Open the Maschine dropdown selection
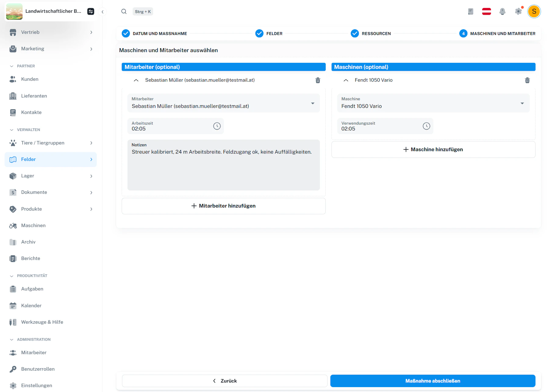The height and width of the screenshot is (392, 552). click(433, 103)
